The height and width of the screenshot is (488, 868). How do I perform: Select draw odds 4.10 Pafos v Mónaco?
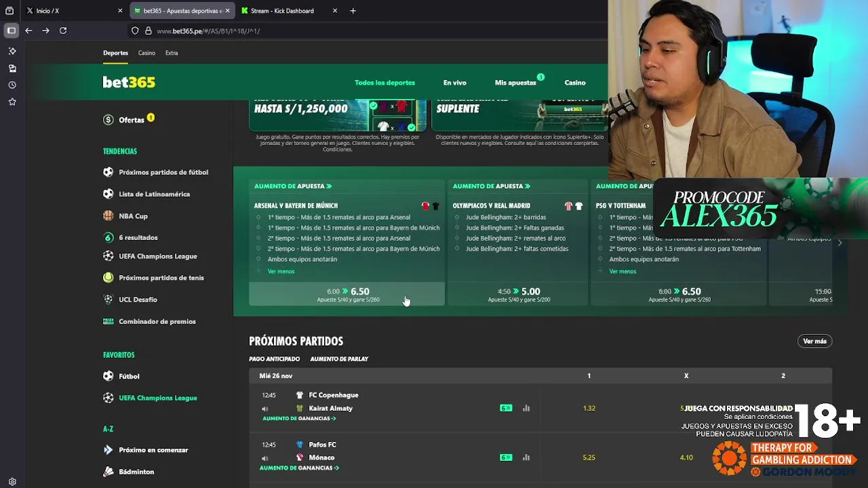click(686, 457)
